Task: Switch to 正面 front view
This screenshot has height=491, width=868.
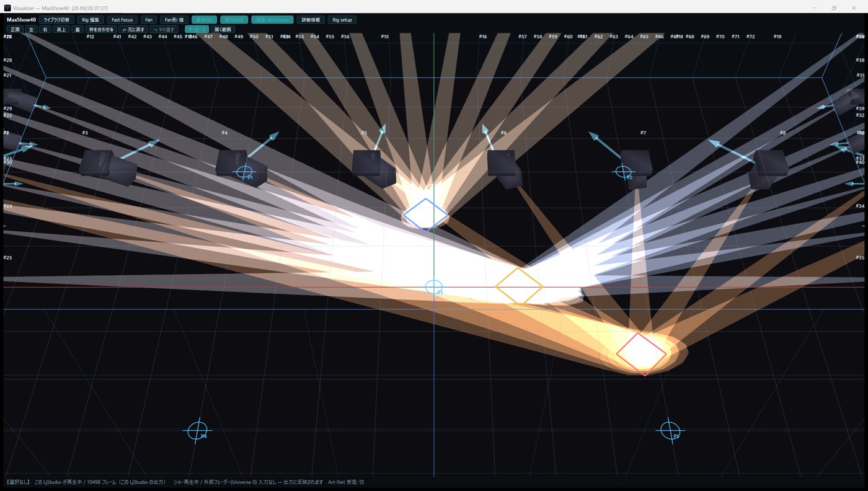Action: [x=15, y=29]
